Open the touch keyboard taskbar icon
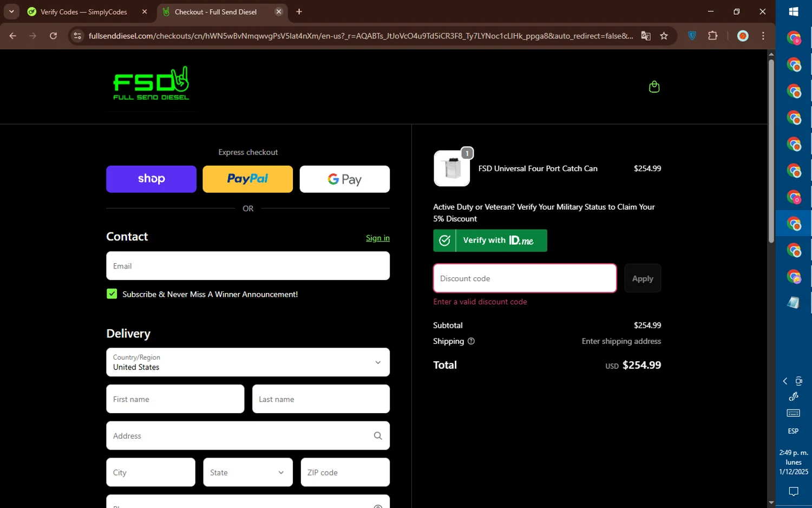This screenshot has height=508, width=812. (794, 413)
